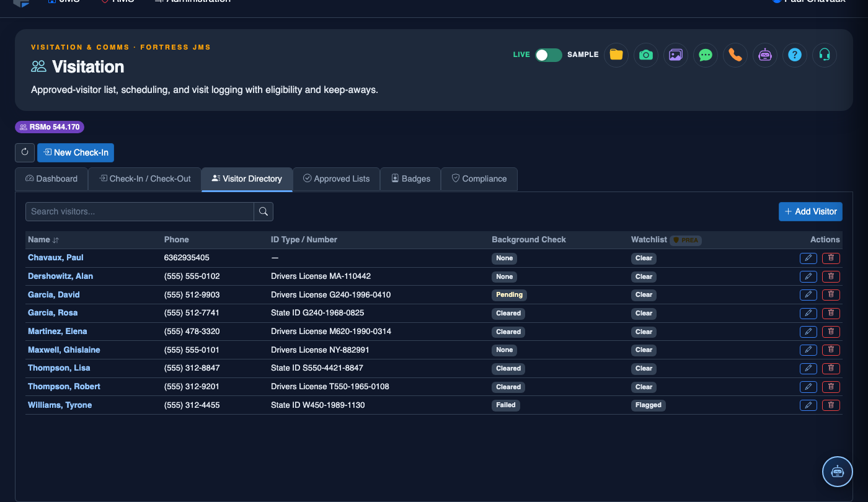Image resolution: width=868 pixels, height=502 pixels.
Task: Open the Thompson, Robert visitor link
Action: tap(64, 386)
